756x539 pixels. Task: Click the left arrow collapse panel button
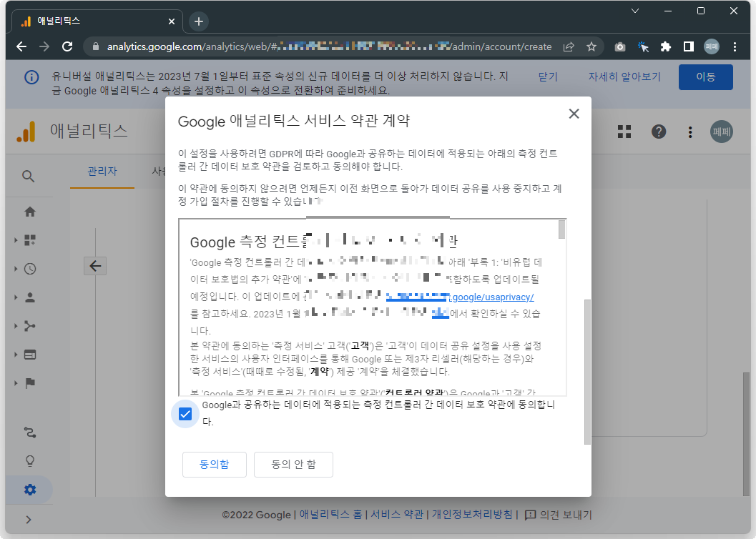tap(95, 265)
